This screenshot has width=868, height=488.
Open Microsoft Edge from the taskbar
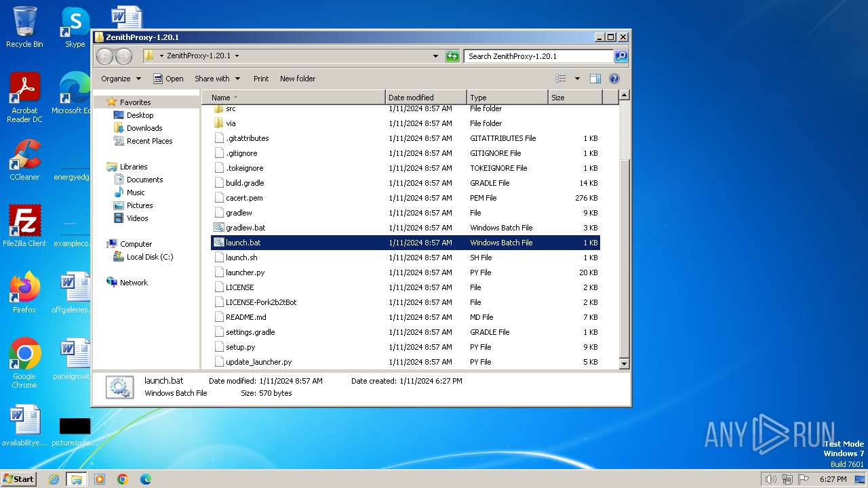pos(146,479)
